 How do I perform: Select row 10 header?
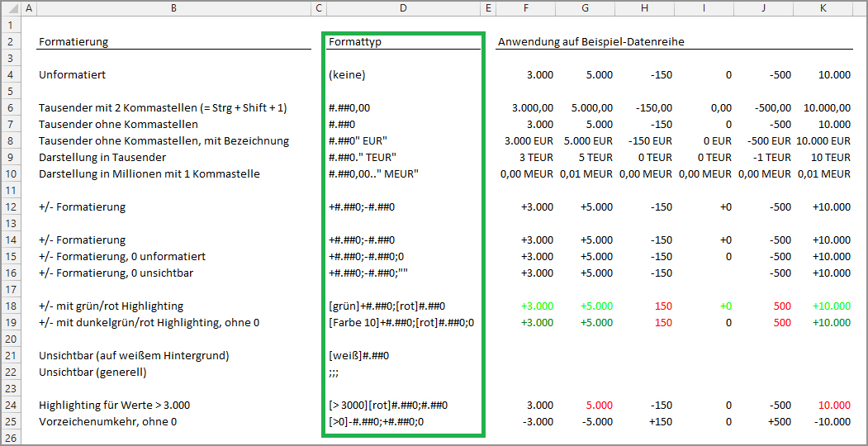pyautogui.click(x=11, y=174)
